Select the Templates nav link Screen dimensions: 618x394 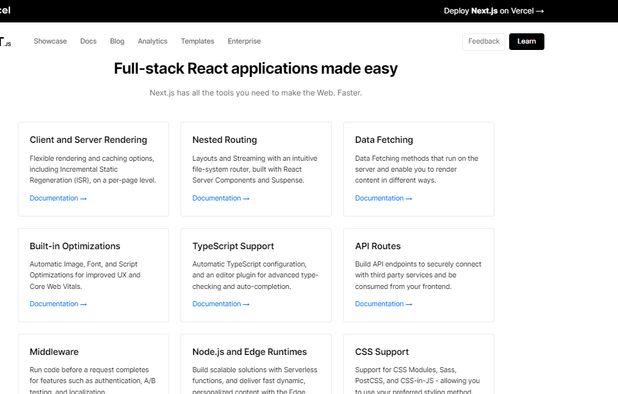tap(197, 41)
